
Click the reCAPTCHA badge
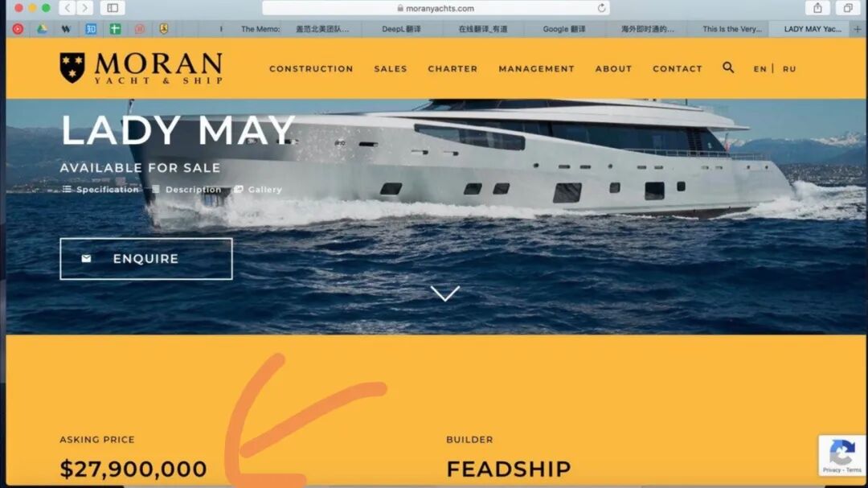[x=842, y=455]
